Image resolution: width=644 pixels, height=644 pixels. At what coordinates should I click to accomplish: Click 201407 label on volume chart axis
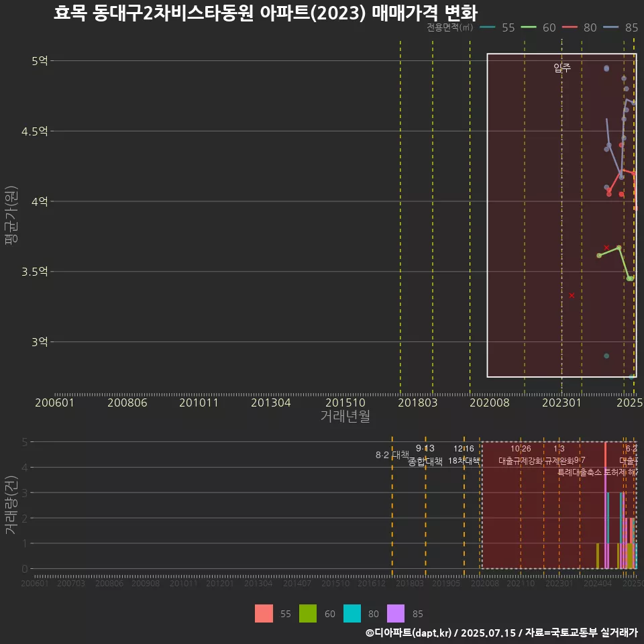click(297, 583)
